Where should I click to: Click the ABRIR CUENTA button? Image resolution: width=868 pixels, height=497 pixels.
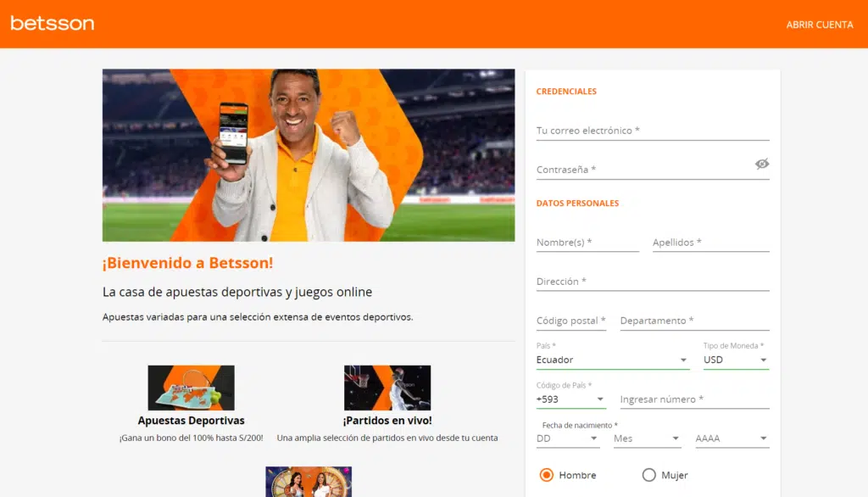coord(819,25)
